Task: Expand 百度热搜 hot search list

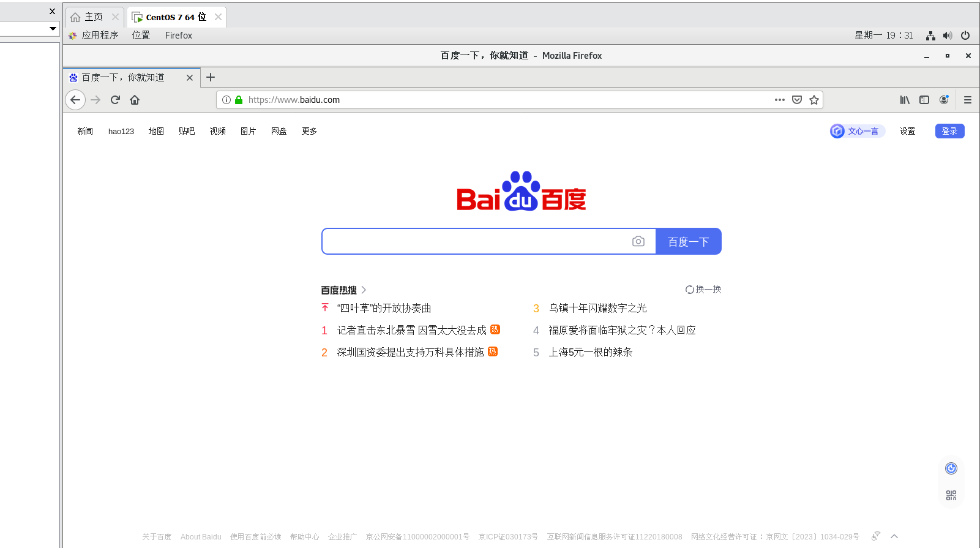Action: tap(343, 290)
